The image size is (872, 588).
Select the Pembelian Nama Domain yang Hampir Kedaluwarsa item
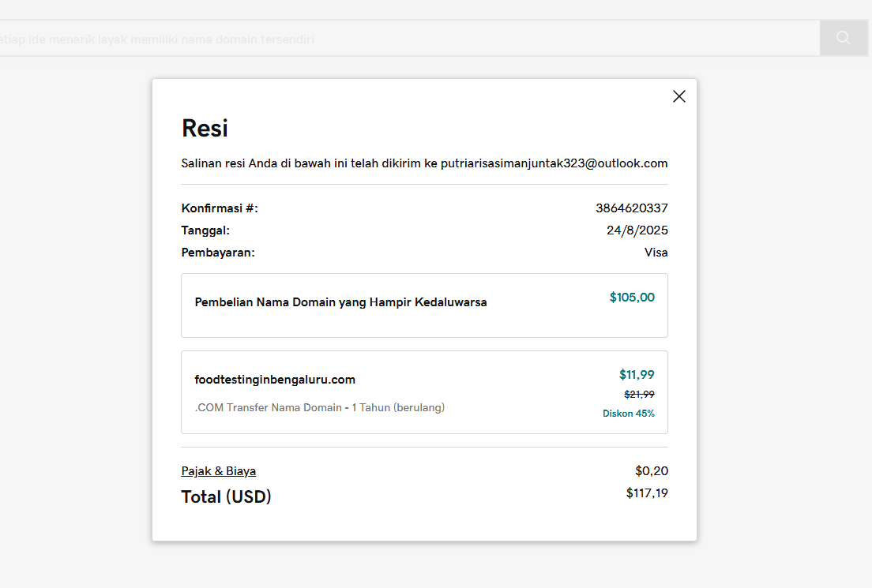click(x=340, y=302)
